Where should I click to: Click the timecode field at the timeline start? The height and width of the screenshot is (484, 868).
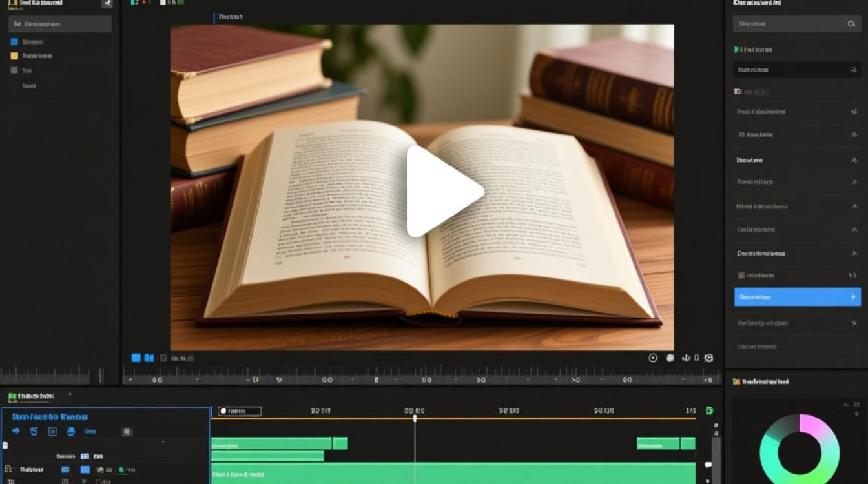click(x=240, y=411)
